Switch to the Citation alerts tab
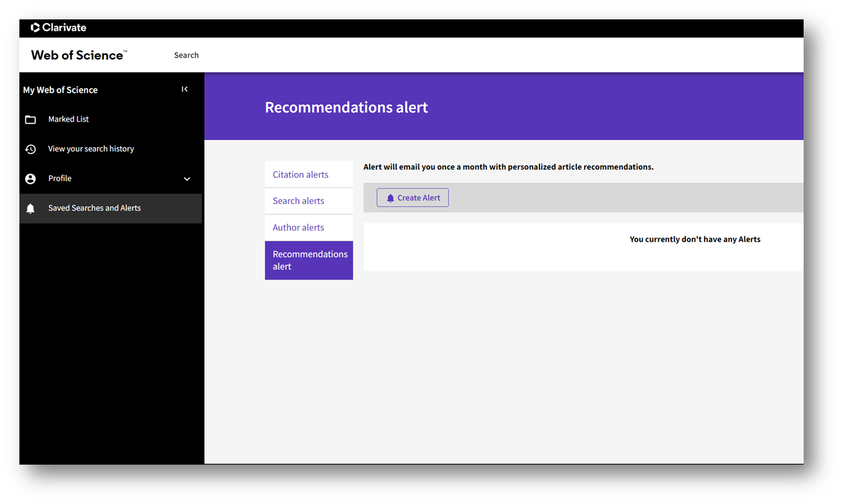The width and height of the screenshot is (843, 504). [x=308, y=174]
